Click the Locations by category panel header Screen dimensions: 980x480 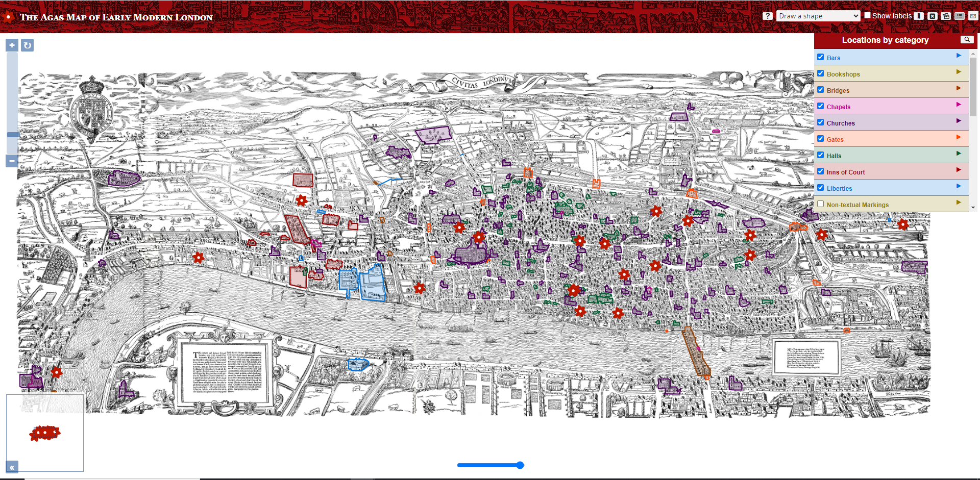pos(885,40)
